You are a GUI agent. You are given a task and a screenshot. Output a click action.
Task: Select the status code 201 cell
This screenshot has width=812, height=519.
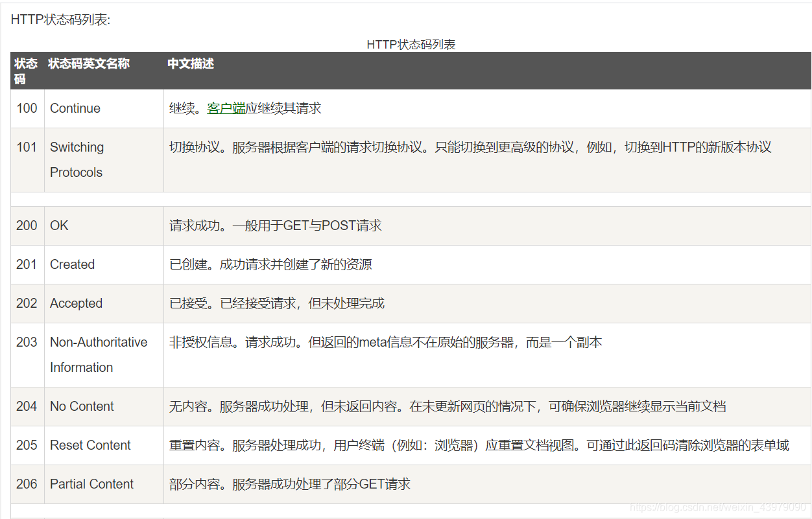(x=27, y=264)
